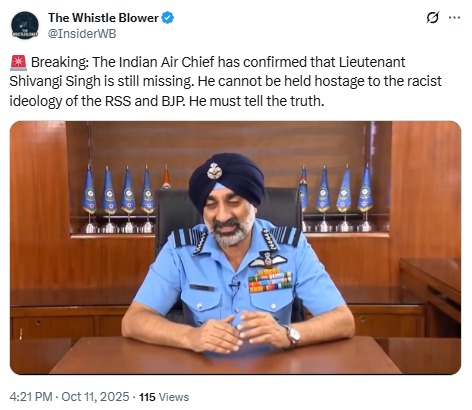Open the @InsiderWB handle link
The width and height of the screenshot is (472, 410).
click(82, 34)
